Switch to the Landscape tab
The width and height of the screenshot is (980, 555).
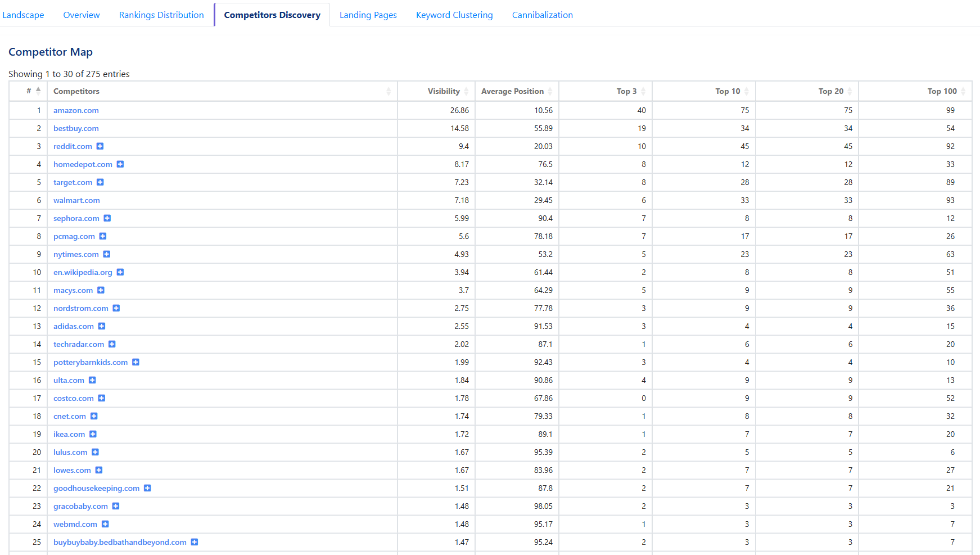(x=23, y=15)
